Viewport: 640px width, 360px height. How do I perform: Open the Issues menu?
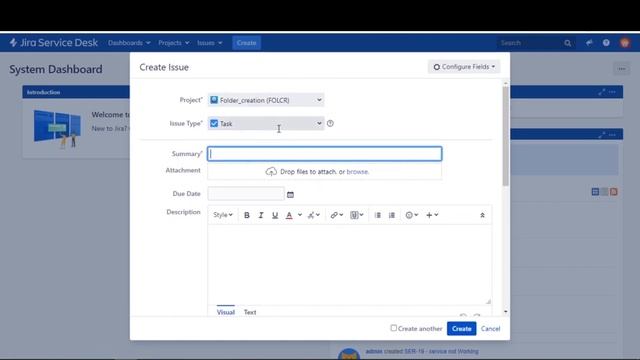(209, 42)
